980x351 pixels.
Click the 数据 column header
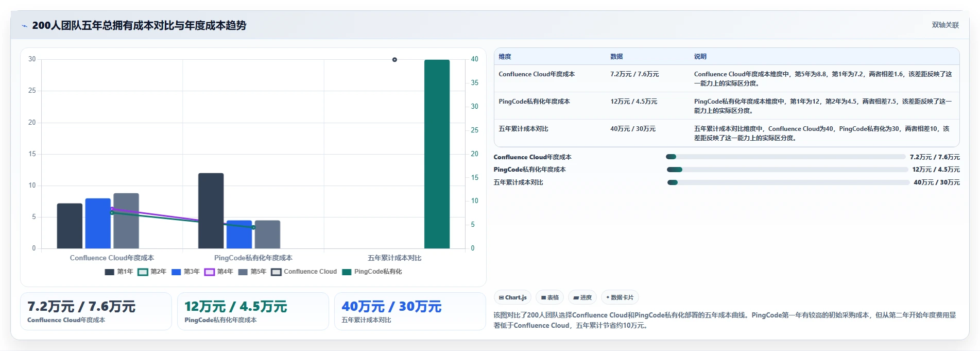tap(616, 57)
